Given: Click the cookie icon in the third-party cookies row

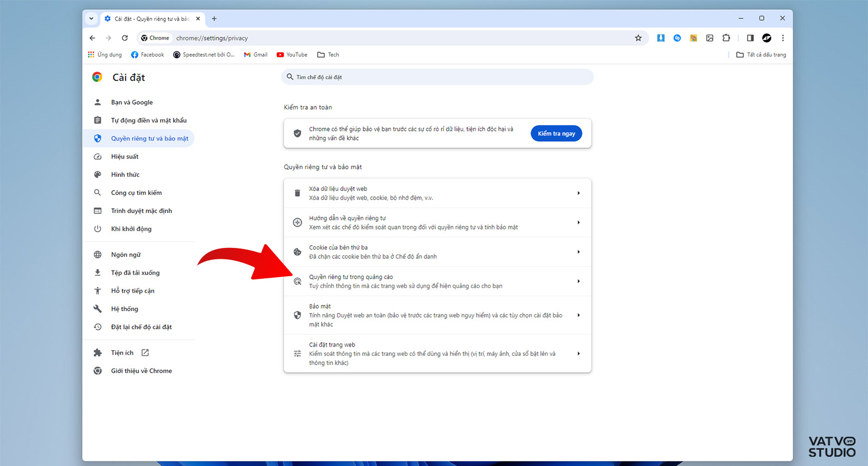Looking at the screenshot, I should click(297, 252).
